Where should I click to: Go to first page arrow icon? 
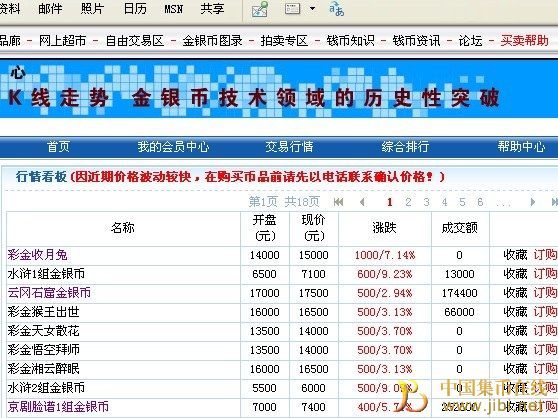point(338,202)
